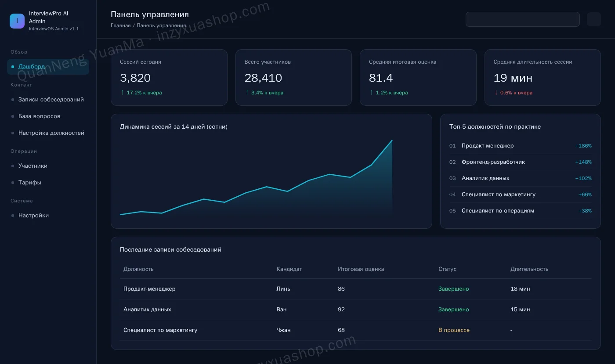This screenshot has width=615, height=364.
Task: Open the Дашборд sidebar item
Action: (x=48, y=67)
